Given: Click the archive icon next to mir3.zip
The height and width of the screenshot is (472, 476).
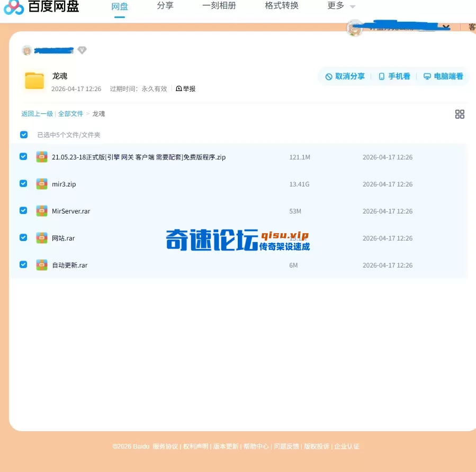Looking at the screenshot, I should click(x=42, y=184).
